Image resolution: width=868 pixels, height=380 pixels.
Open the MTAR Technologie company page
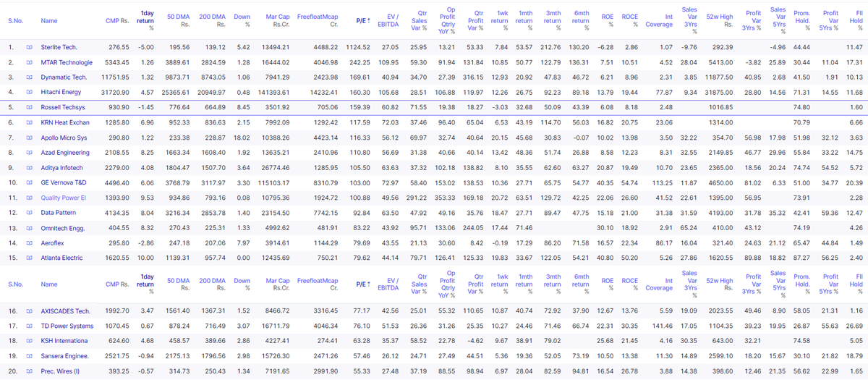[x=67, y=62]
